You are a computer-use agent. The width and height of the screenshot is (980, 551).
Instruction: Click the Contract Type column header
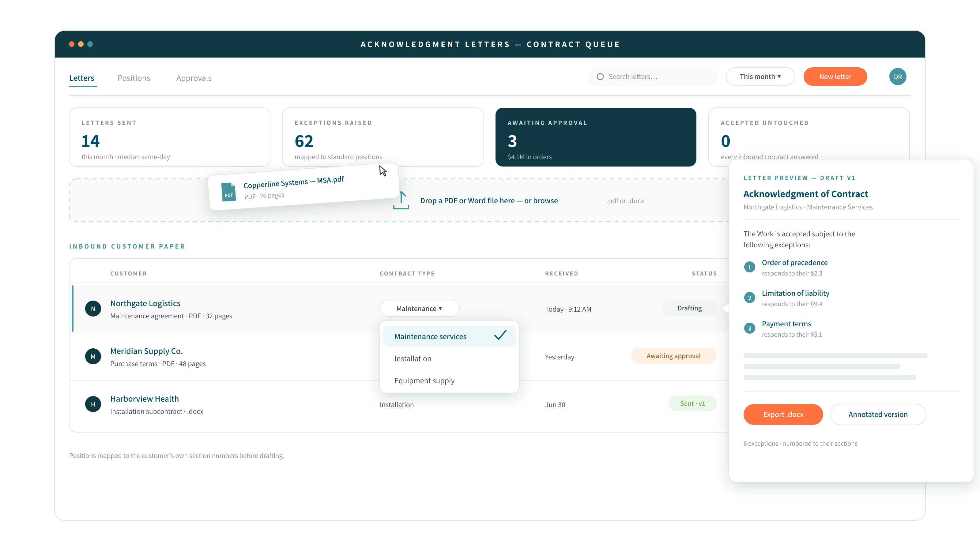pos(407,274)
